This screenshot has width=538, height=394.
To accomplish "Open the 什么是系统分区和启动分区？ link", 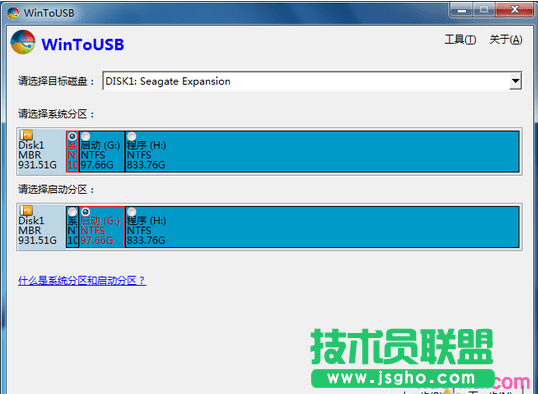I will point(82,281).
